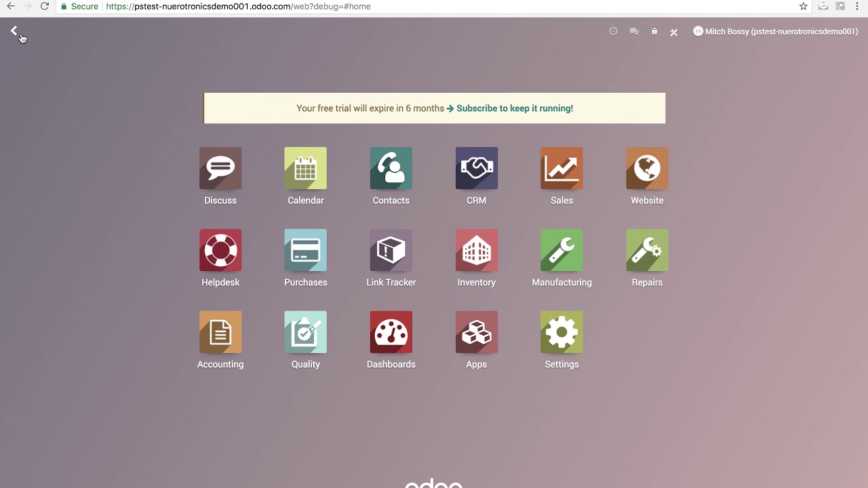The height and width of the screenshot is (488, 868).
Task: Open the Chrome three-dot menu
Action: pos(858,6)
